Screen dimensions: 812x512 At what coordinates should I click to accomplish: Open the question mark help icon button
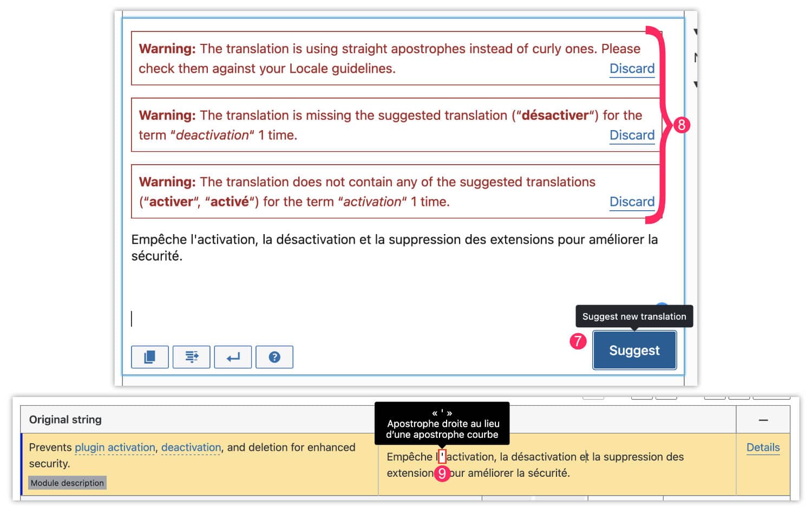tap(274, 357)
